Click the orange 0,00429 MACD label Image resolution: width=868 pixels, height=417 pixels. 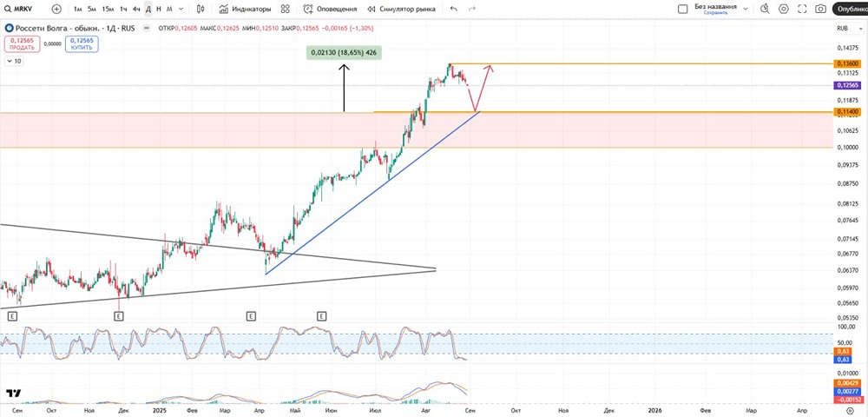(845, 383)
